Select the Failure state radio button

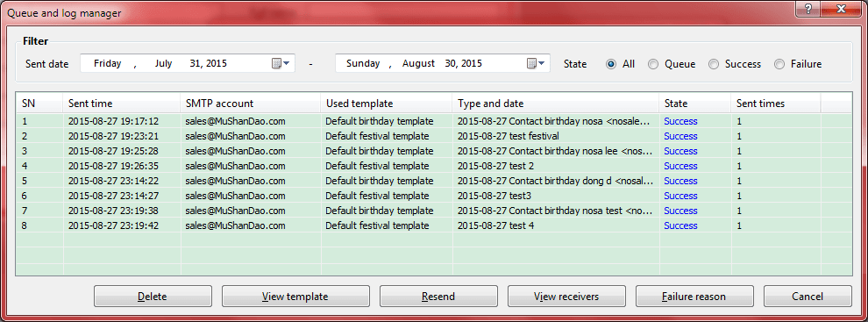pos(779,64)
